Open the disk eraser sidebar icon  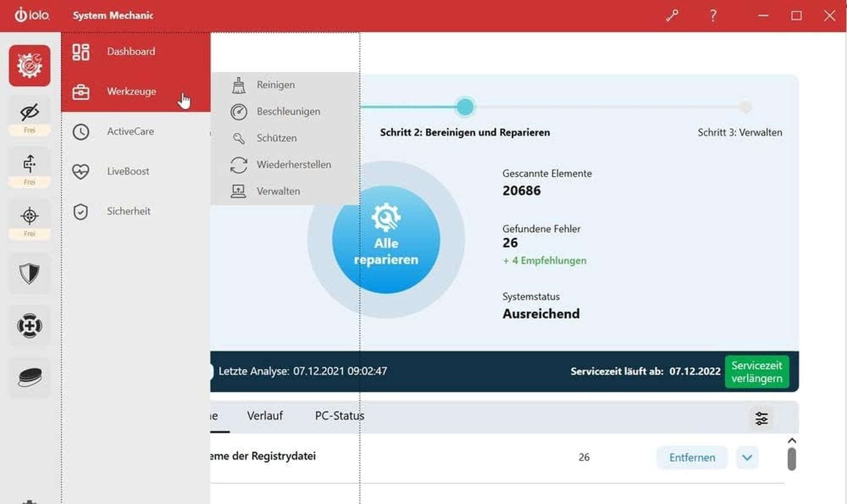point(29,377)
